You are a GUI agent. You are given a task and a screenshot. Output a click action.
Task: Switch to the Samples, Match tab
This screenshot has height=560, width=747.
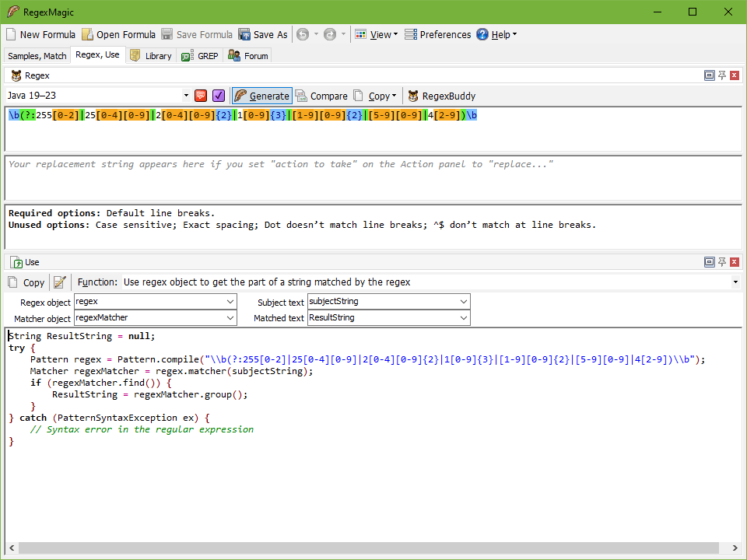pos(37,56)
